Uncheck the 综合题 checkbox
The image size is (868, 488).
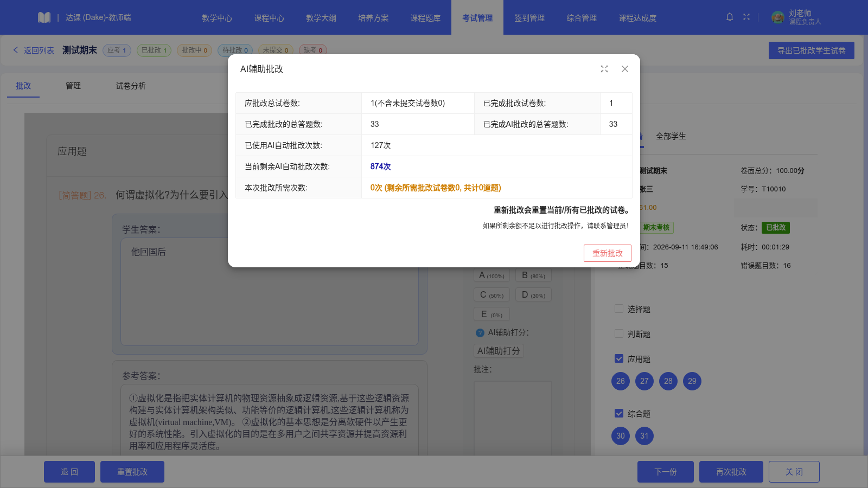pos(619,413)
